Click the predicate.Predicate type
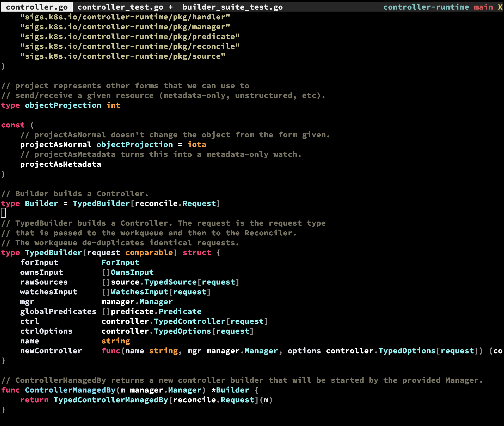 click(156, 311)
